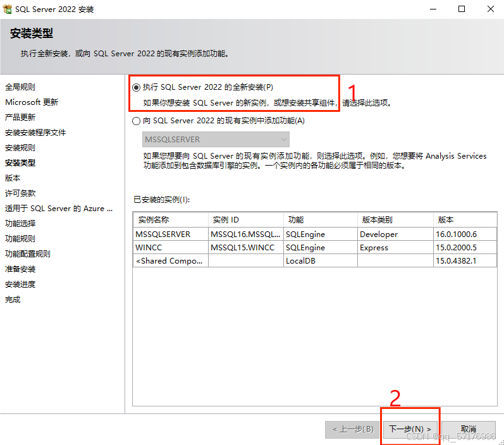Image resolution: width=504 pixels, height=445 pixels.
Task: Select 许可条款 step in sidebar
Action: coord(20,193)
